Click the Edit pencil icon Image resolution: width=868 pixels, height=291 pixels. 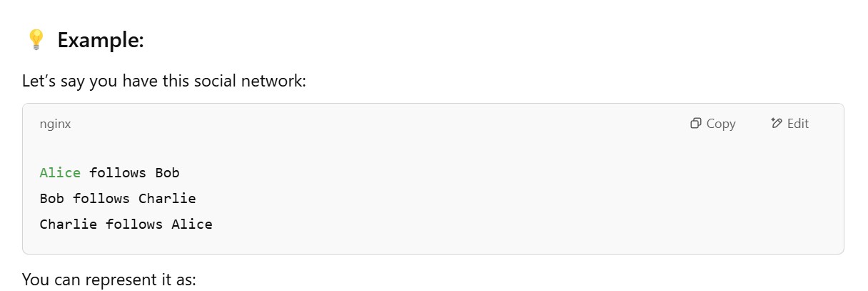[x=777, y=124]
